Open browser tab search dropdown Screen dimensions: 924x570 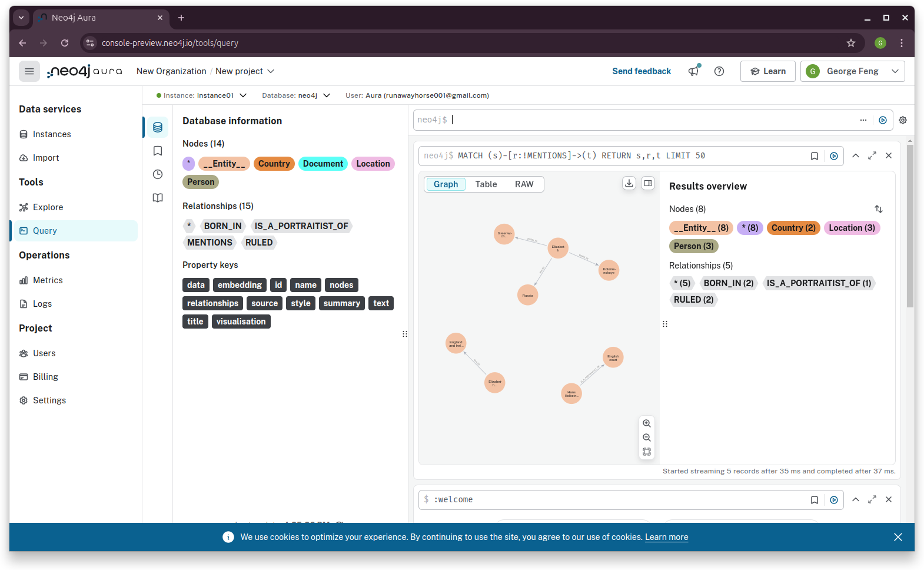coord(21,18)
